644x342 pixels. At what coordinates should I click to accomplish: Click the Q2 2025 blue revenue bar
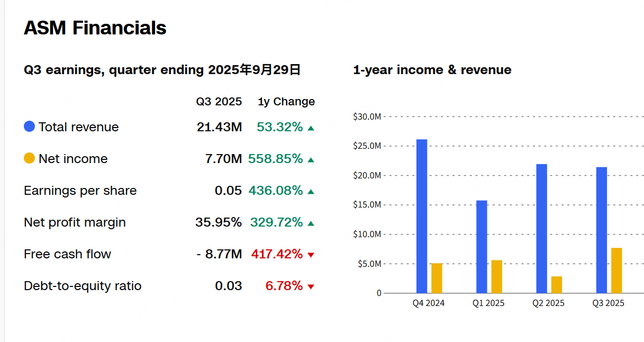click(541, 228)
